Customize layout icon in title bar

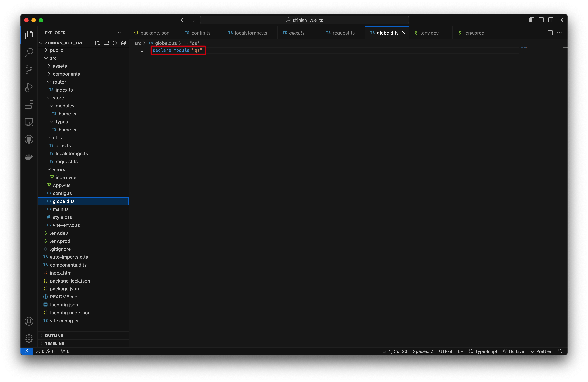click(x=560, y=20)
